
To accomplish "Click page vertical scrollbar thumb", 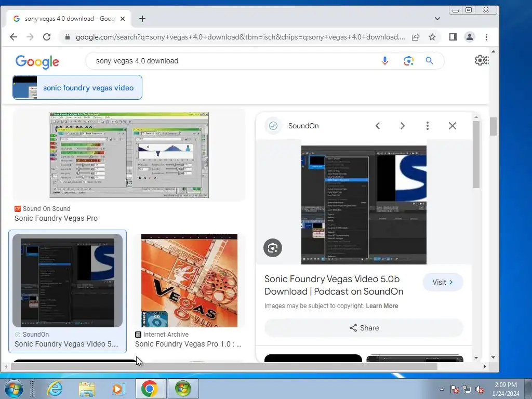I will 494,127.
